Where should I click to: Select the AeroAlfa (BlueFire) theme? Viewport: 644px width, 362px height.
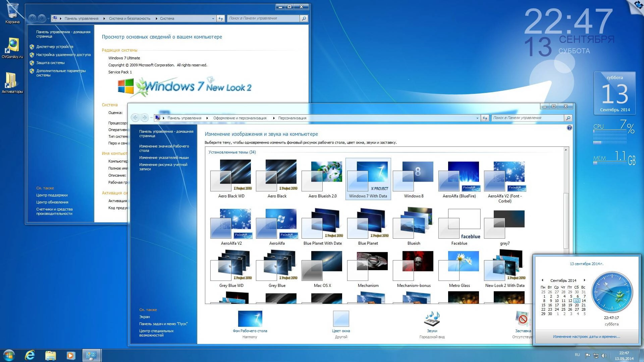pyautogui.click(x=459, y=179)
